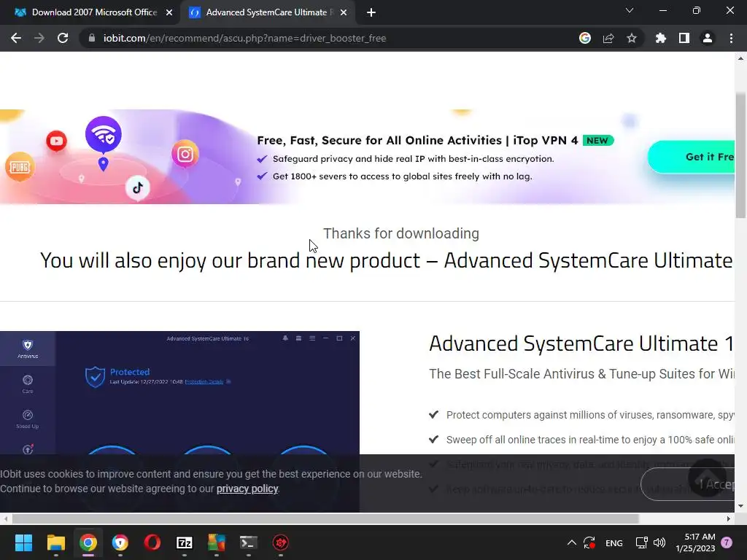This screenshot has height=560, width=747.
Task: Select the Advanced SystemCare Ultimate tab
Action: (267, 12)
